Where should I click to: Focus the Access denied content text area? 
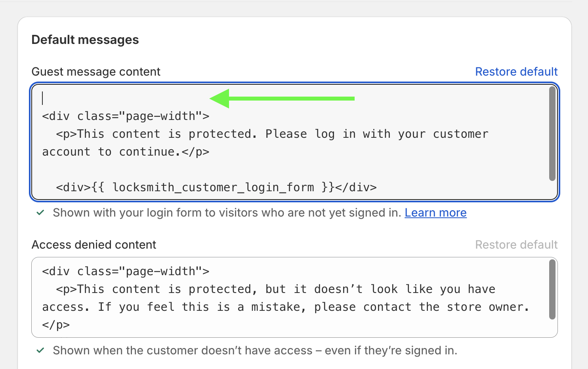click(x=294, y=297)
